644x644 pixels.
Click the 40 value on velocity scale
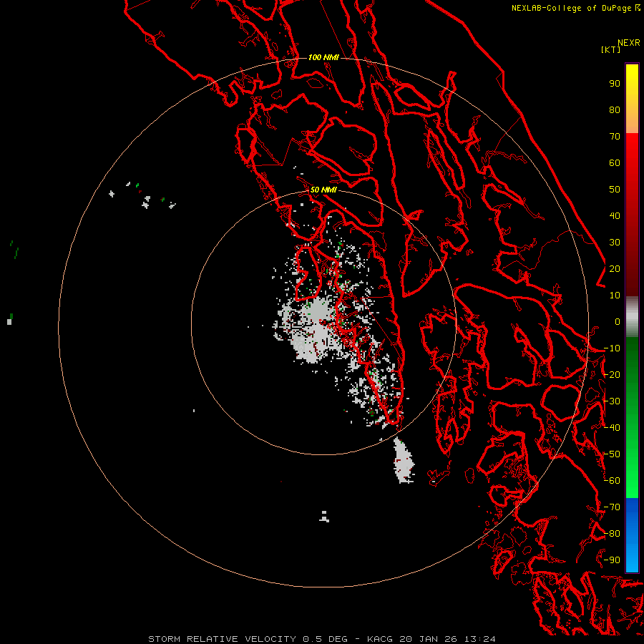[615, 215]
